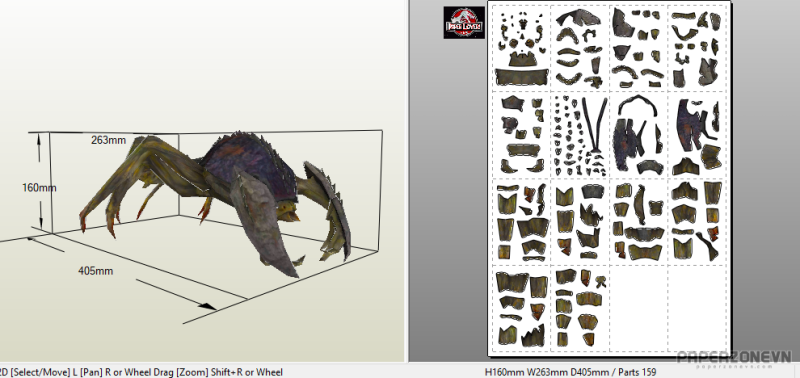The height and width of the screenshot is (378, 800).
Task: Select the first page in bottom row
Action: coord(522,308)
